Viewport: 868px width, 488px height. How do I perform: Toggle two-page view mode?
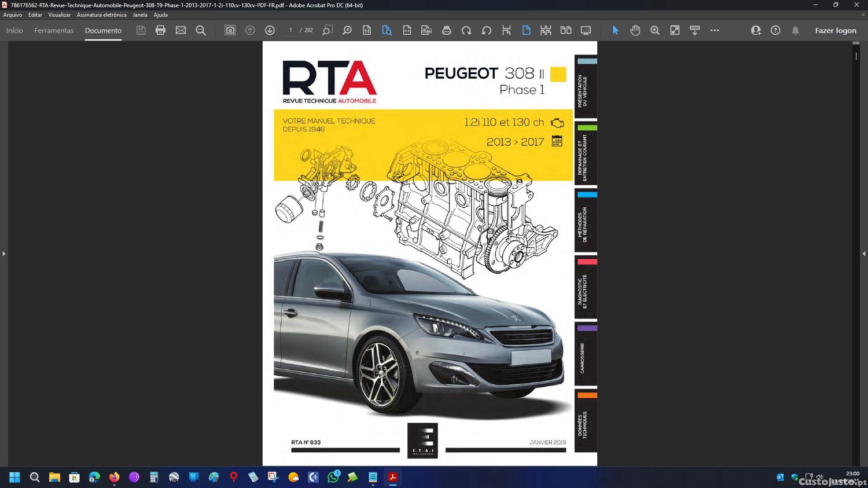tap(565, 30)
